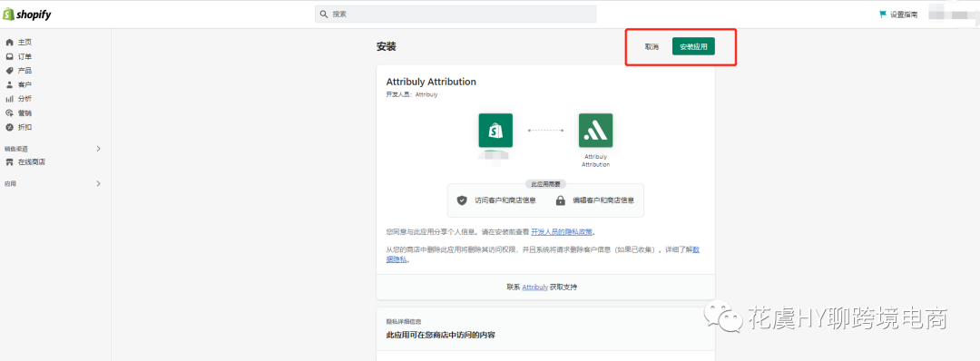Expand the 应用 apps chevron
980x361 pixels.
point(98,183)
